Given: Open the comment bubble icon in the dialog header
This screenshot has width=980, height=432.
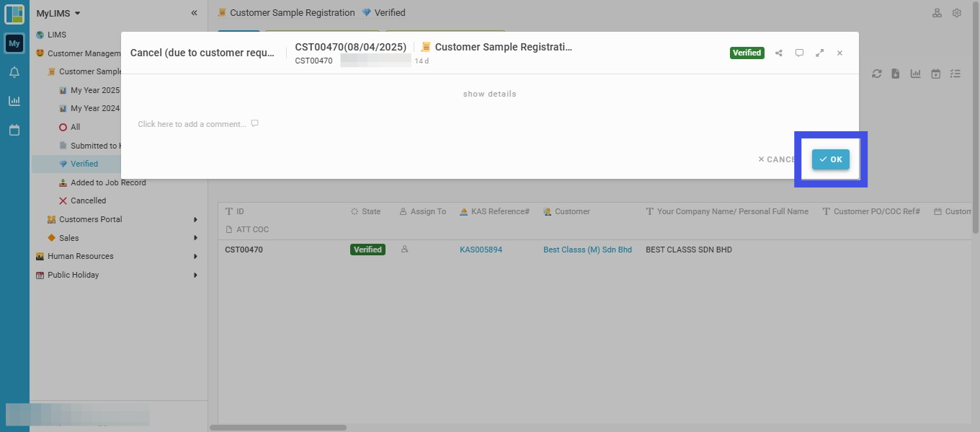Looking at the screenshot, I should (799, 53).
